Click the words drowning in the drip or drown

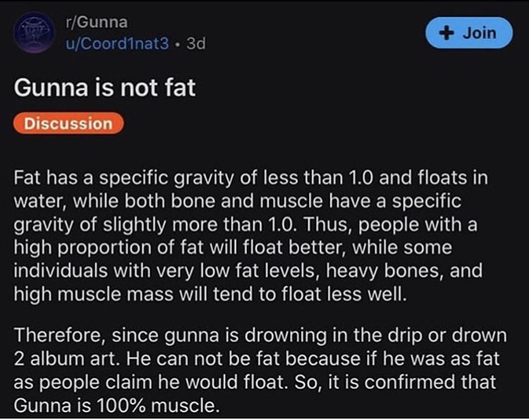pyautogui.click(x=391, y=333)
